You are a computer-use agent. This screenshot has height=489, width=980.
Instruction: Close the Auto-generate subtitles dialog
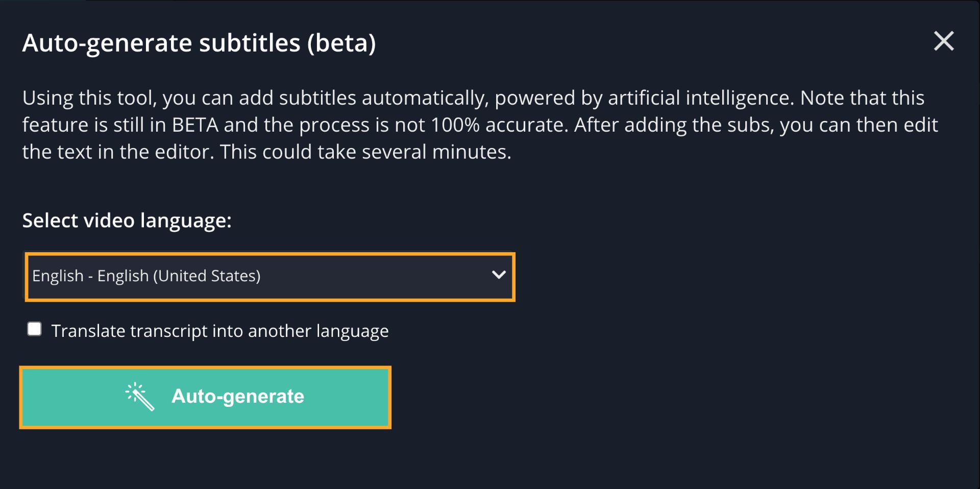pyautogui.click(x=944, y=41)
